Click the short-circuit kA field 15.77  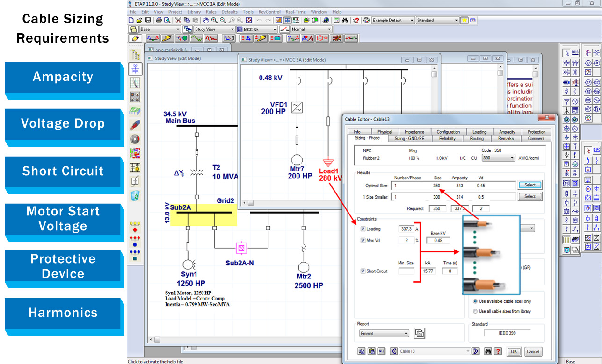point(429,271)
